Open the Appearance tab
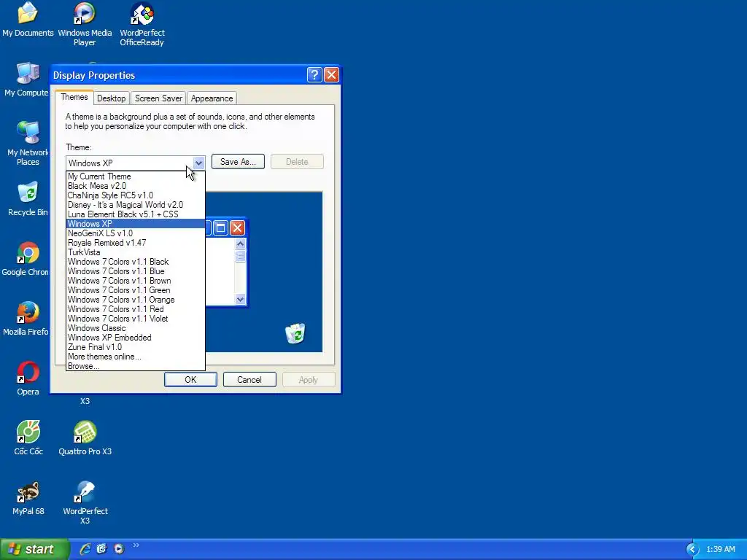This screenshot has width=747, height=560. pos(212,98)
